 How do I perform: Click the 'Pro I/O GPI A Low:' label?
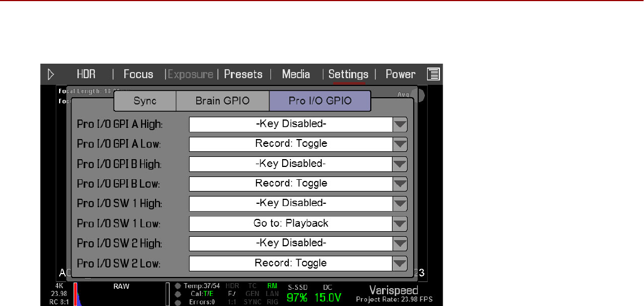point(119,145)
